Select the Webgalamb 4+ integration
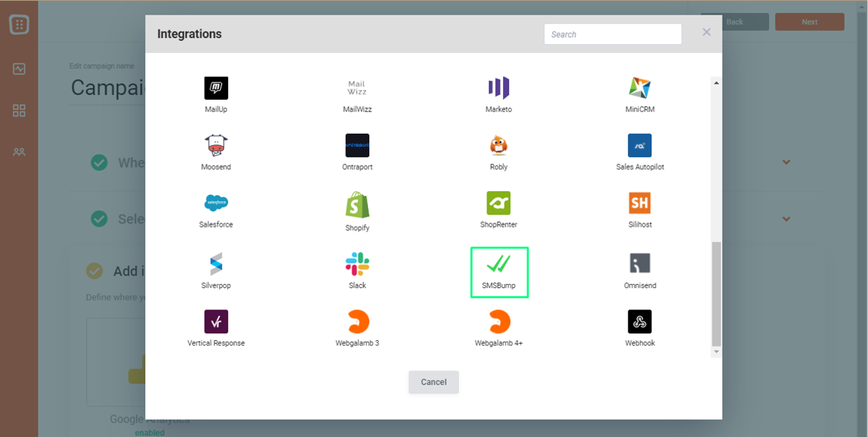The width and height of the screenshot is (868, 437). (498, 328)
